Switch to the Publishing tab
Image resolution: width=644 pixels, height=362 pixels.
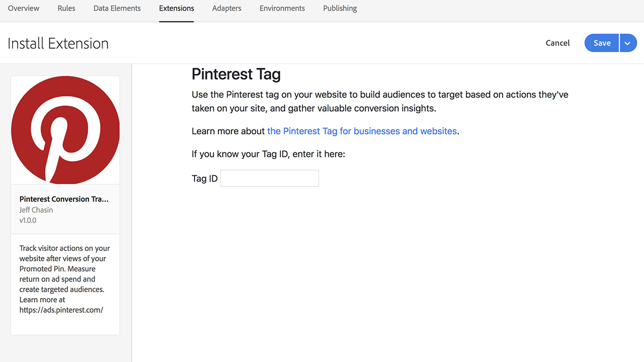coord(340,9)
